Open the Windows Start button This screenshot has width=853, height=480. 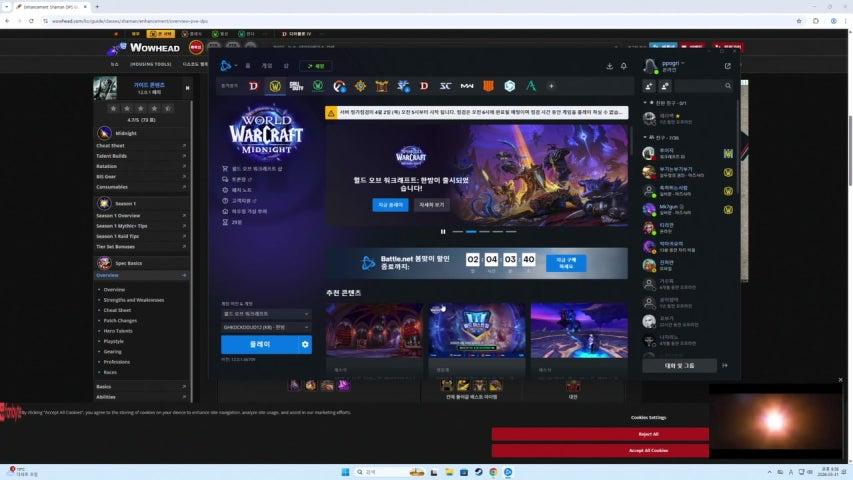[x=345, y=472]
